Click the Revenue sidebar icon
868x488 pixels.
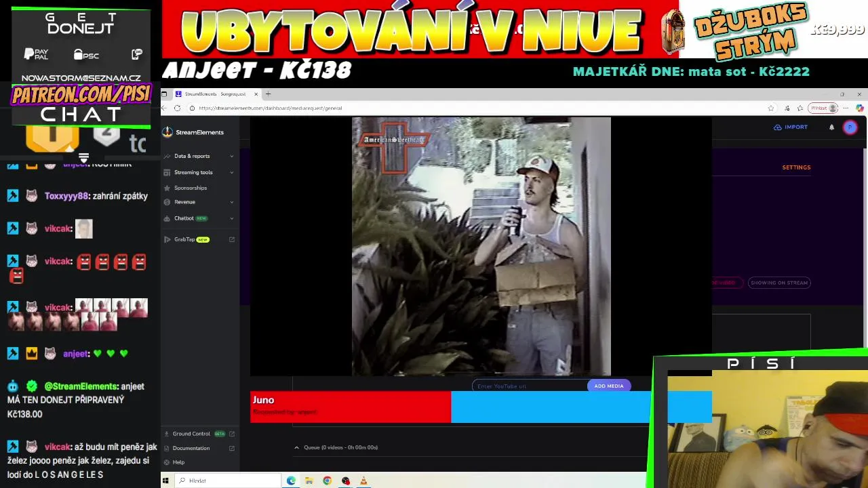click(167, 202)
